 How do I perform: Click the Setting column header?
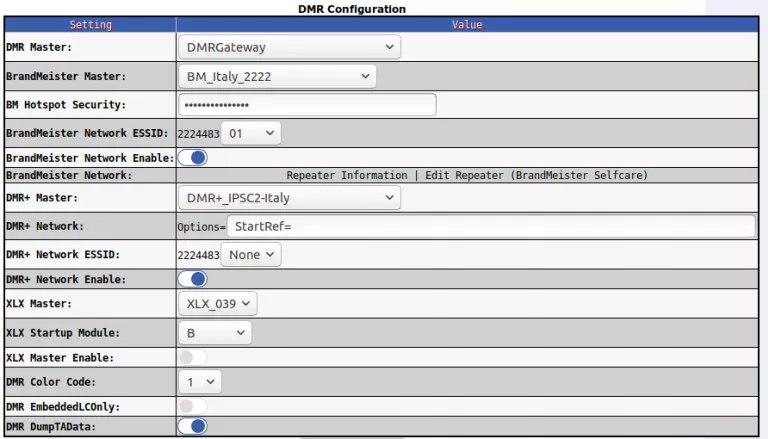click(90, 24)
